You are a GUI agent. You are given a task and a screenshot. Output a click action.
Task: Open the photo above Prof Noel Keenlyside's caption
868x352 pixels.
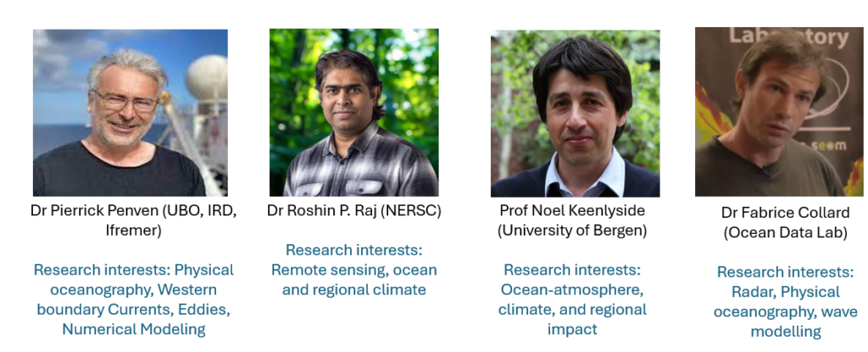tap(576, 114)
